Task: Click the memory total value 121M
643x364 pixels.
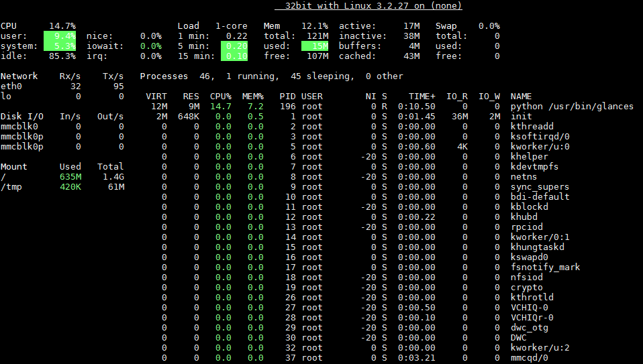Action: click(x=317, y=36)
